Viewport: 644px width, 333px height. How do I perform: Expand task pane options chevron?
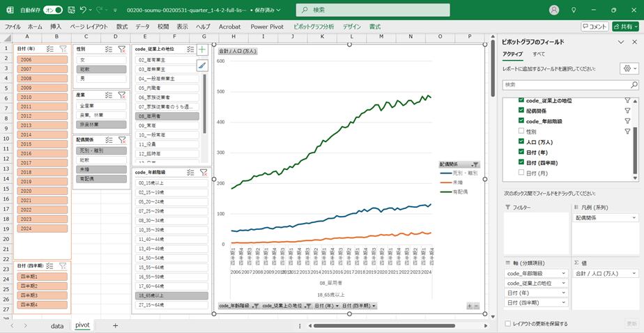tap(622, 42)
